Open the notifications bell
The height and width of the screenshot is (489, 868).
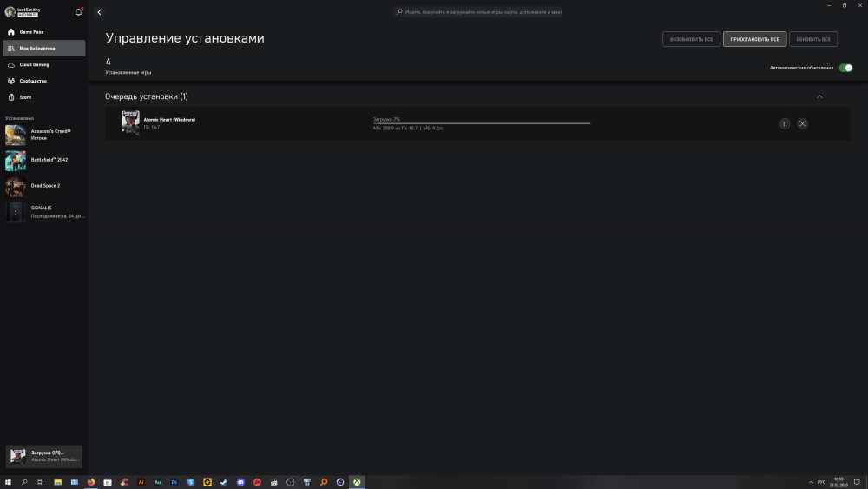(79, 12)
